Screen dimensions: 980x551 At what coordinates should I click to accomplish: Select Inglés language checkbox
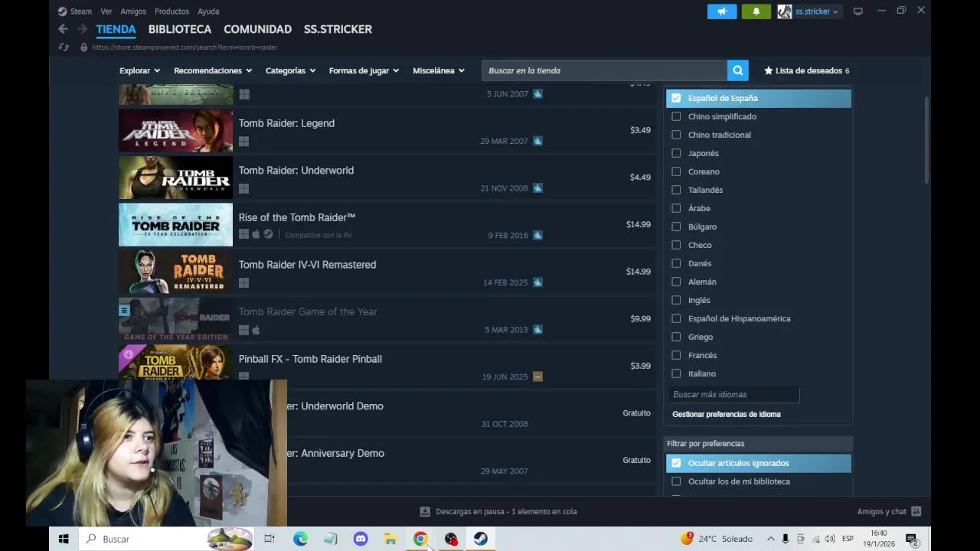(x=676, y=300)
